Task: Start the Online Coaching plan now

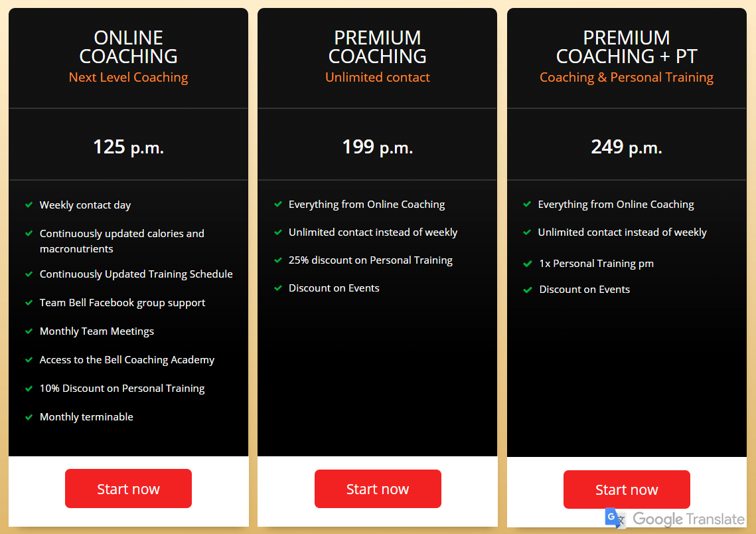Action: coord(128,489)
